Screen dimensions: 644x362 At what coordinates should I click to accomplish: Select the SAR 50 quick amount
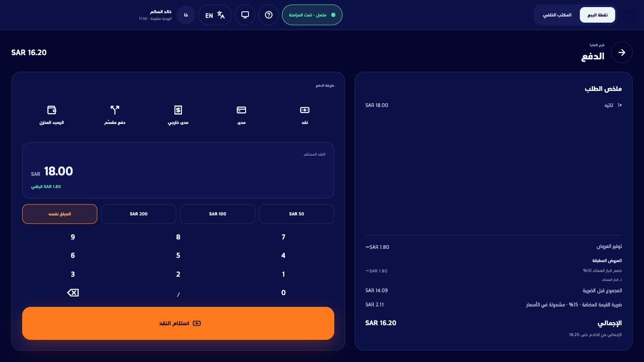[297, 214]
